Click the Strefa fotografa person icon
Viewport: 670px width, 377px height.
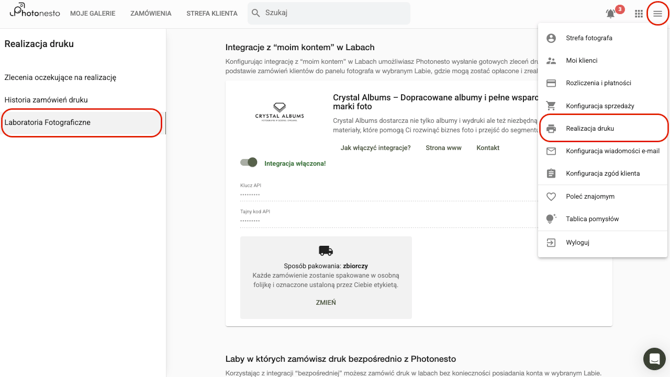click(x=551, y=38)
